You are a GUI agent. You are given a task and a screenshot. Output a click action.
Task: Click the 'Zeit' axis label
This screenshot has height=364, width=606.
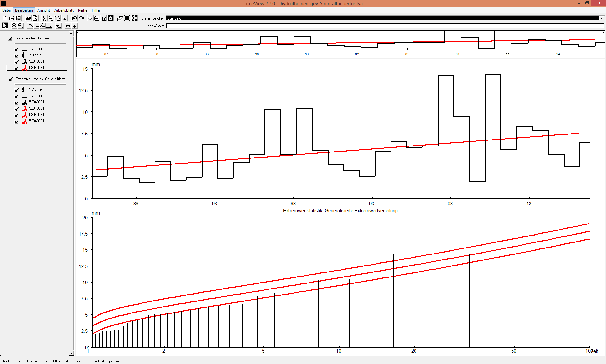(595, 351)
